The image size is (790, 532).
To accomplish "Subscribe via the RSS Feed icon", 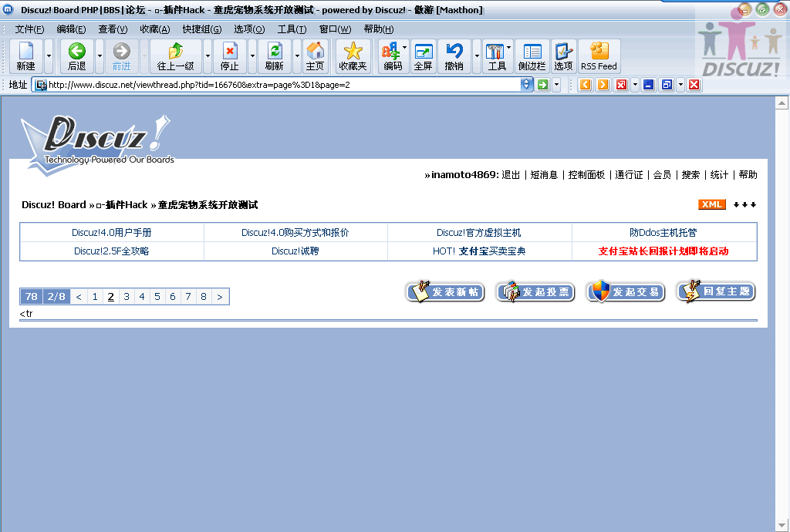I will pyautogui.click(x=598, y=56).
